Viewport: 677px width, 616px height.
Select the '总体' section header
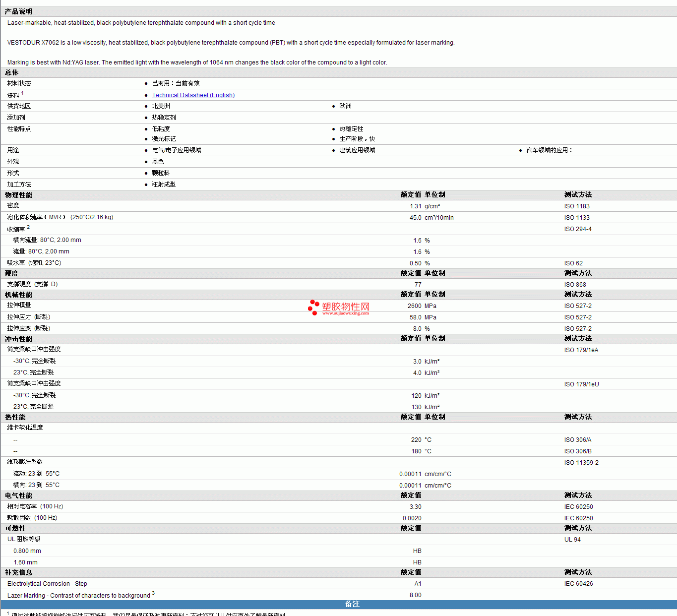pos(12,72)
